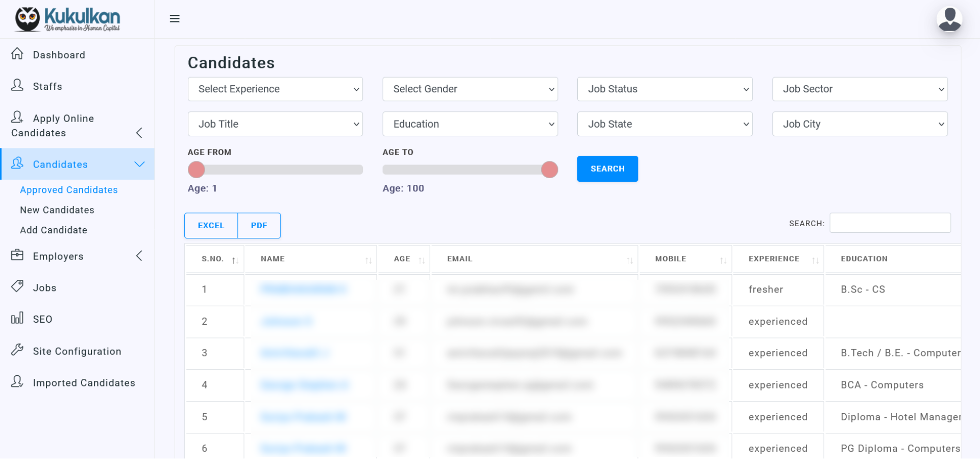Screen dimensions: 980x459
Task: Click the Staffs person icon
Action: (17, 85)
